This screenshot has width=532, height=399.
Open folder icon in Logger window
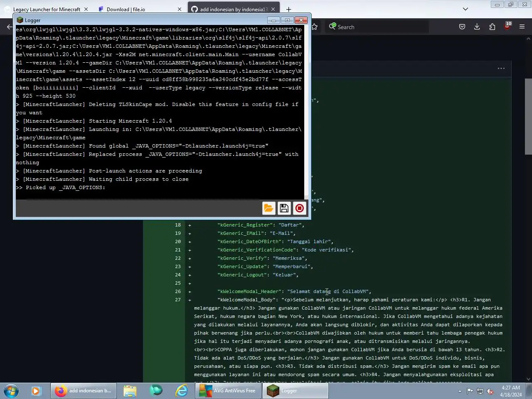pyautogui.click(x=269, y=208)
